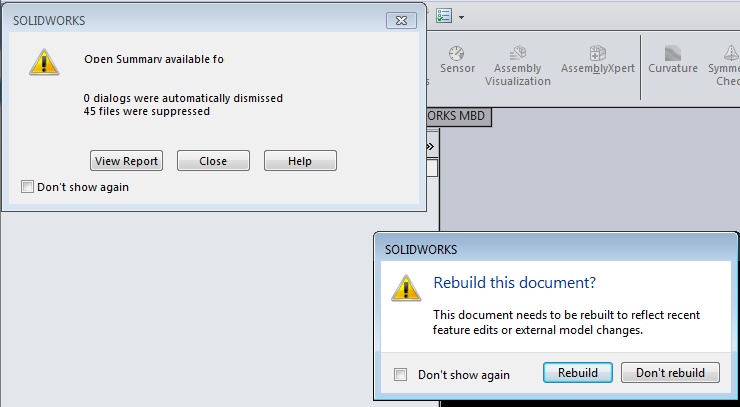Launch Assembly Visualization tool
The height and width of the screenshot is (407, 740).
[x=517, y=66]
